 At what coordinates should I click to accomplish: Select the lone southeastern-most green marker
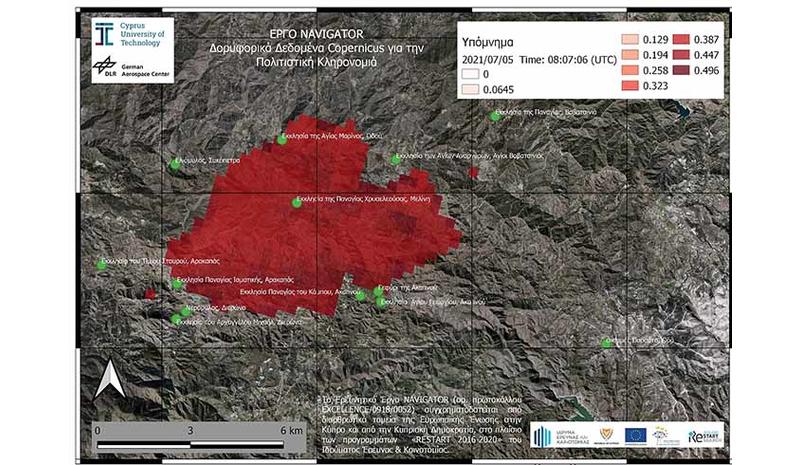coord(606,344)
